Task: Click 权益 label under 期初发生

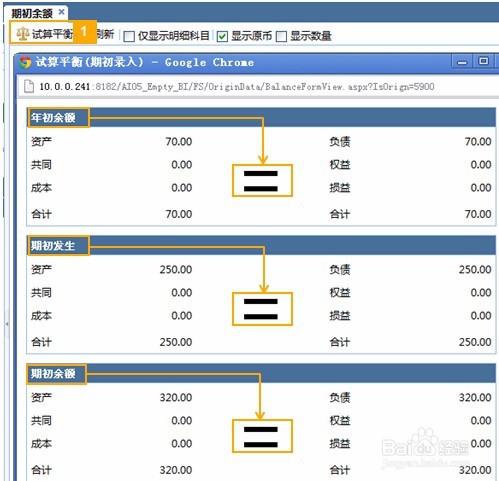Action: 340,293
